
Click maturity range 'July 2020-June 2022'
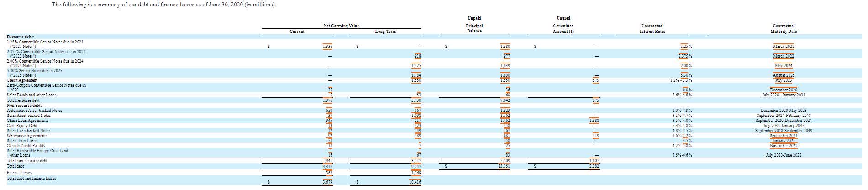pyautogui.click(x=784, y=155)
